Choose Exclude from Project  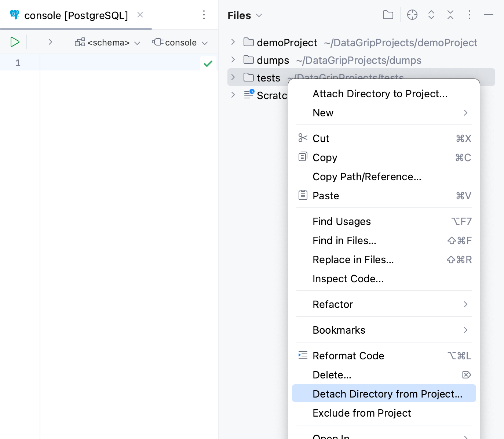(x=362, y=413)
